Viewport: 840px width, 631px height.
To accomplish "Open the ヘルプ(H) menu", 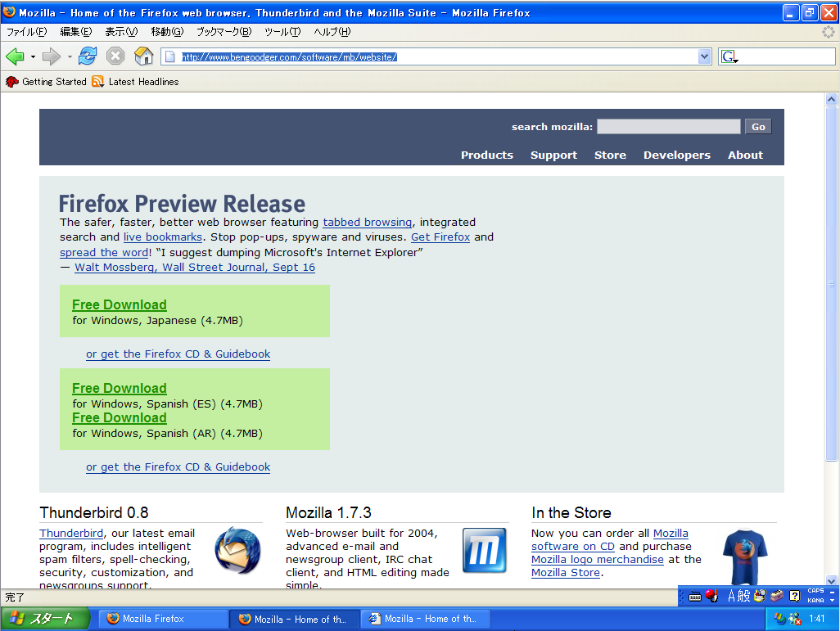I will [332, 32].
